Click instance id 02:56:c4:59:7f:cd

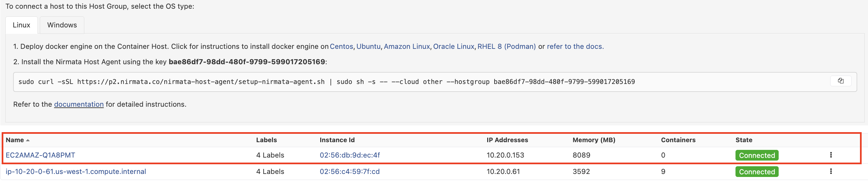(350, 172)
